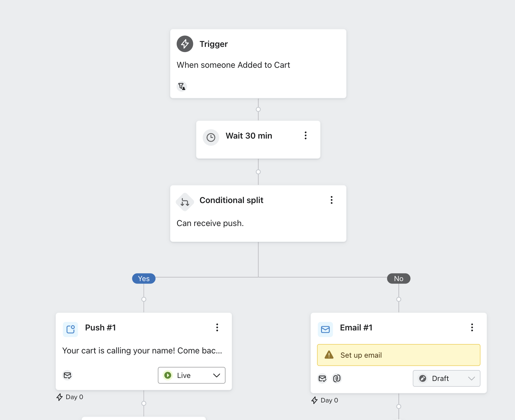Expand the Live status dropdown

(192, 376)
